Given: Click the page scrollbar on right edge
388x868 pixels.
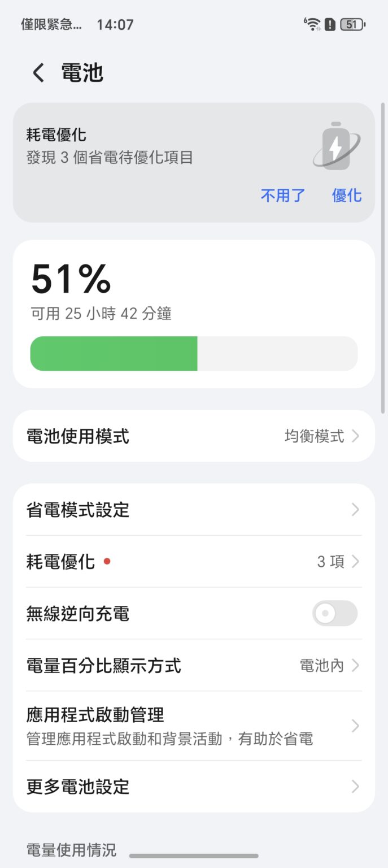Looking at the screenshot, I should point(383,257).
